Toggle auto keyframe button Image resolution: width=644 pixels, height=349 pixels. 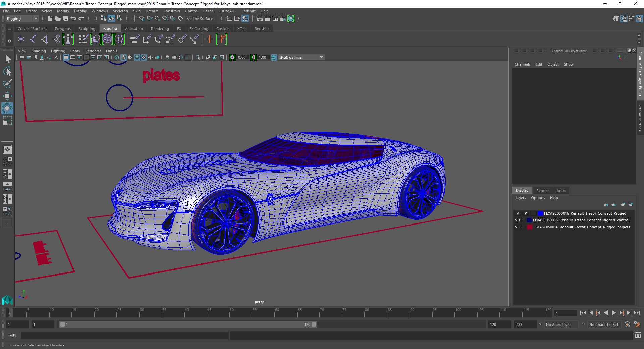(x=627, y=325)
